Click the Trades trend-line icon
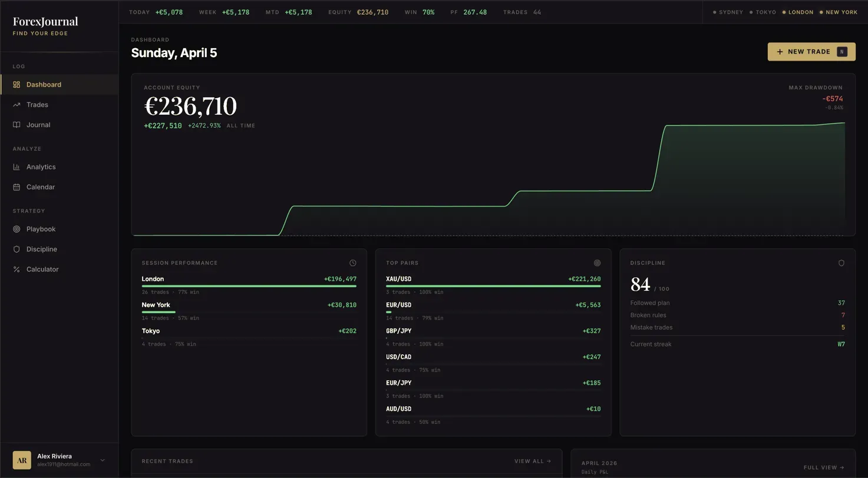This screenshot has width=868, height=478. click(x=16, y=105)
